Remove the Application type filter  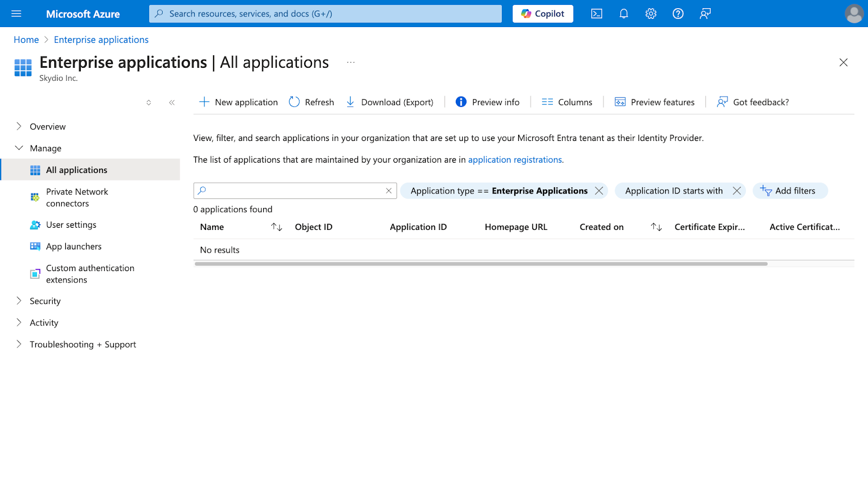tap(599, 191)
